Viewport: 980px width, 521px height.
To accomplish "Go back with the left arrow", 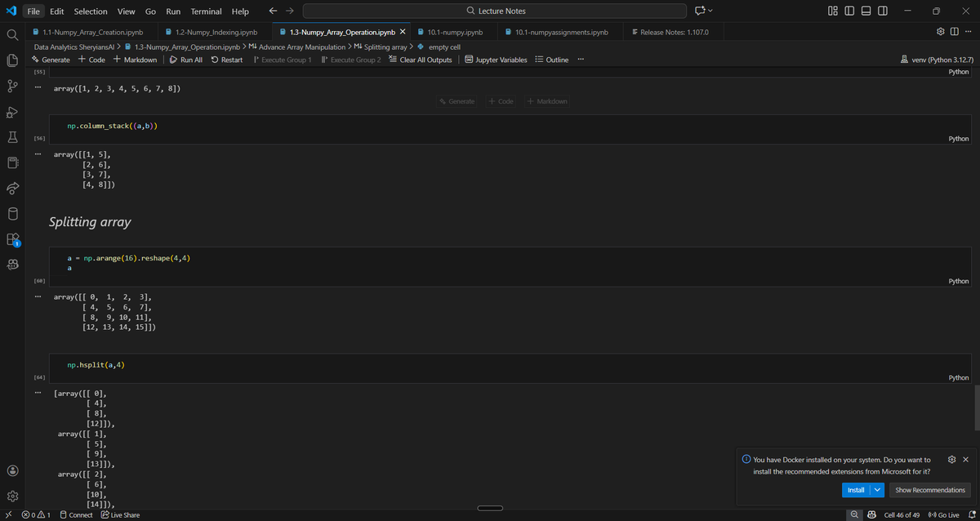I will point(273,11).
